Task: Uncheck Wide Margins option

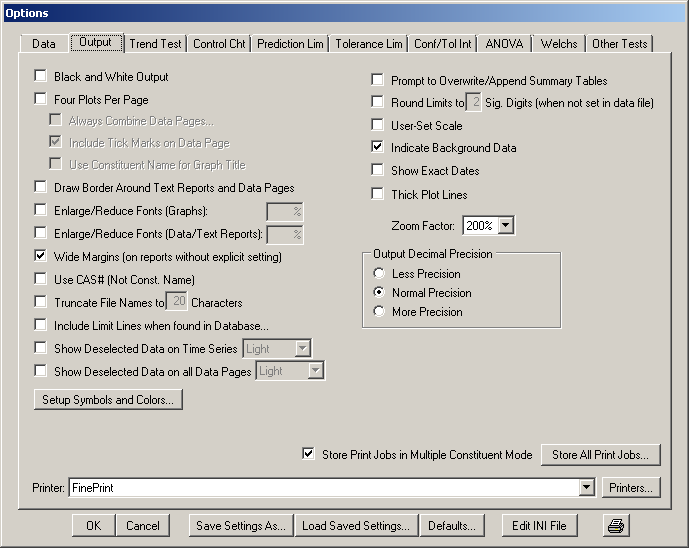Action: pos(41,257)
